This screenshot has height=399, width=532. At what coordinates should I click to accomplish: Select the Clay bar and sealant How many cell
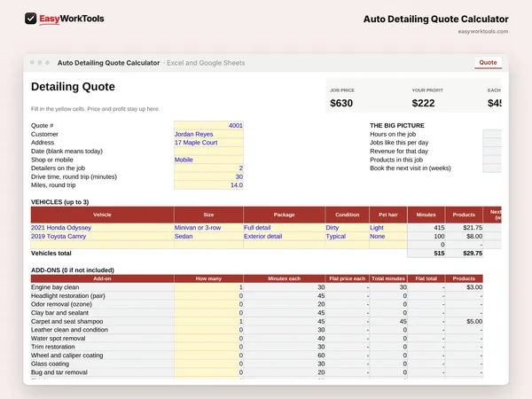click(x=208, y=312)
